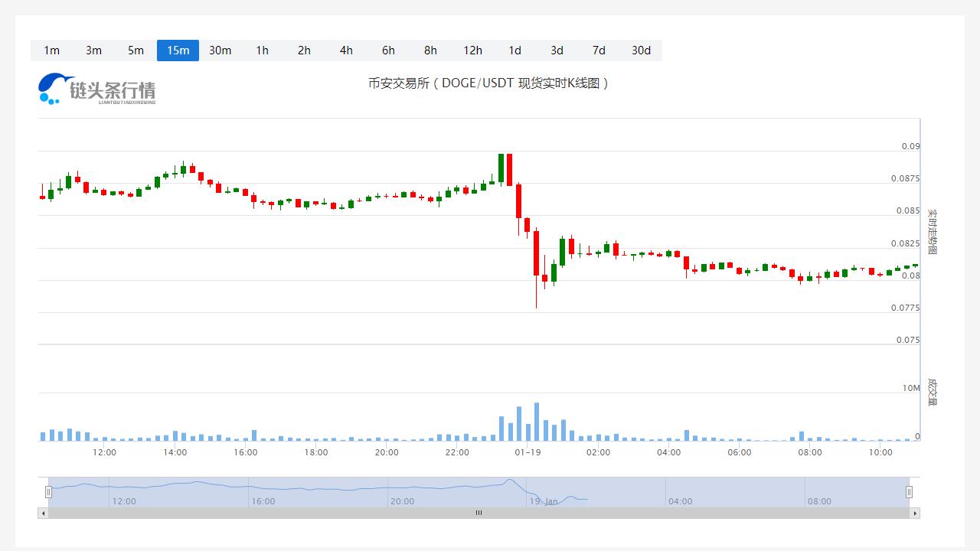Screen dimensions: 980x551
Task: Click the 实时走势图 vertical axis title
Action: click(932, 231)
